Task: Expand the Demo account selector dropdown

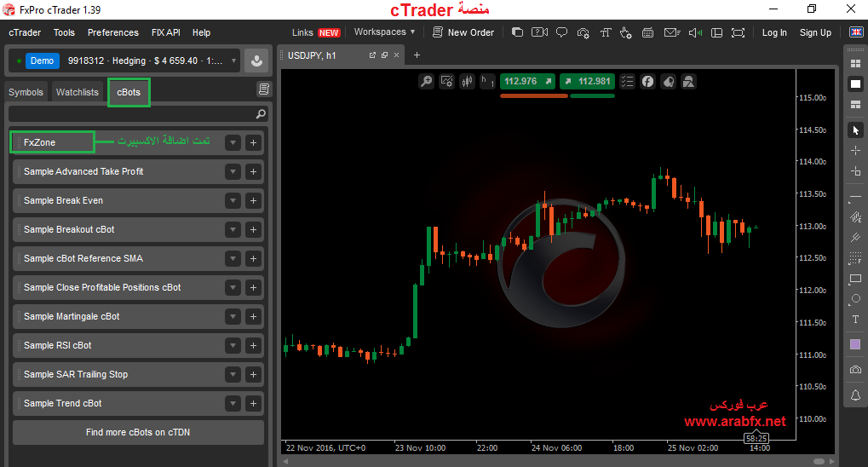Action: click(233, 61)
